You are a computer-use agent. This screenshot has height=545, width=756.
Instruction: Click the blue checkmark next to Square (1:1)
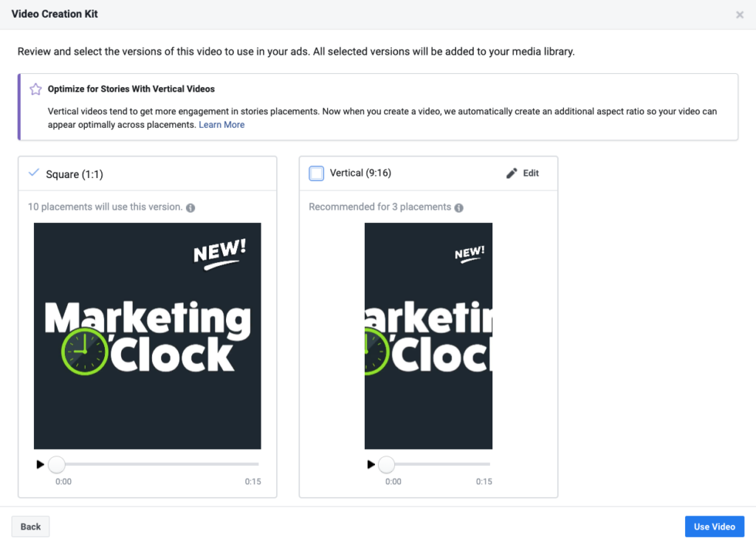34,173
